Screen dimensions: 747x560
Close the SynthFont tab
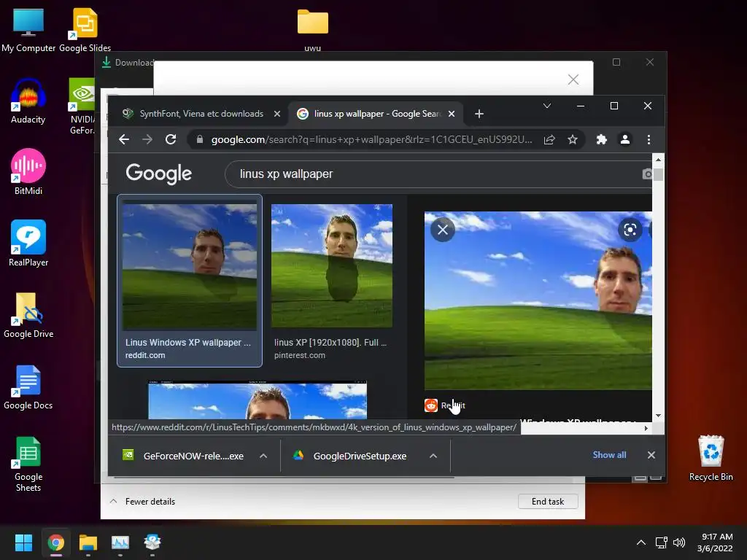(276, 114)
